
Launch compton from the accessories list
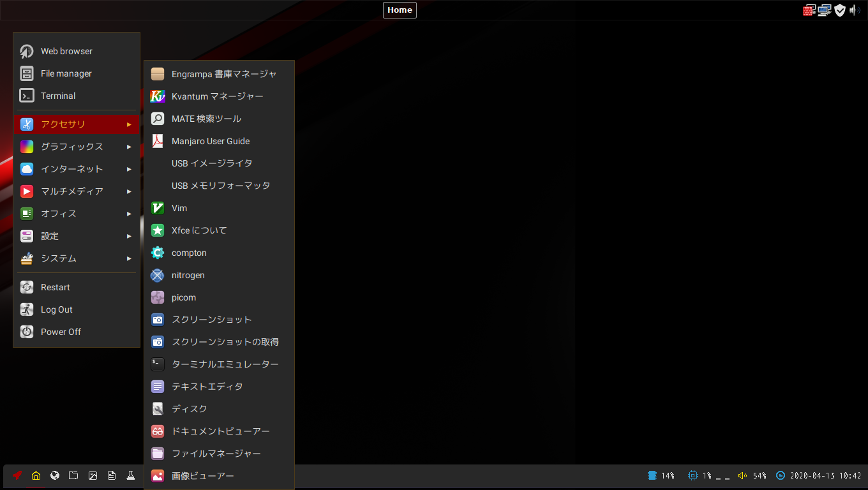point(219,253)
